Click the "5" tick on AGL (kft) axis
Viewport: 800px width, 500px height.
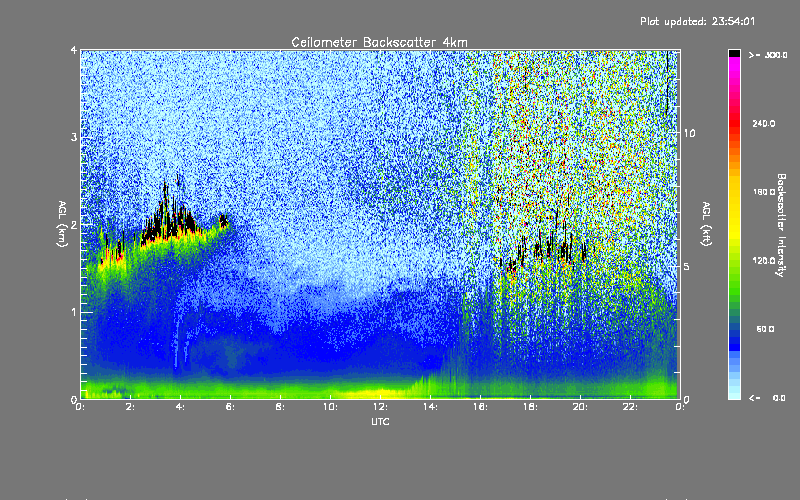pos(687,266)
